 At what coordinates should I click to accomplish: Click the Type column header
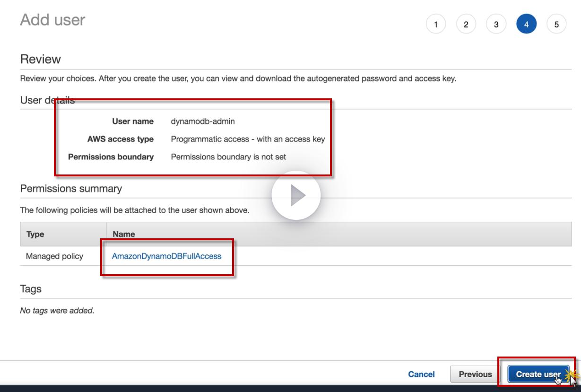click(35, 234)
